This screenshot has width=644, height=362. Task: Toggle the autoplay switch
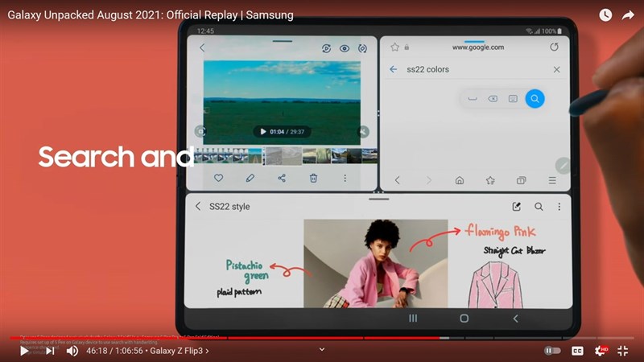coord(552,351)
